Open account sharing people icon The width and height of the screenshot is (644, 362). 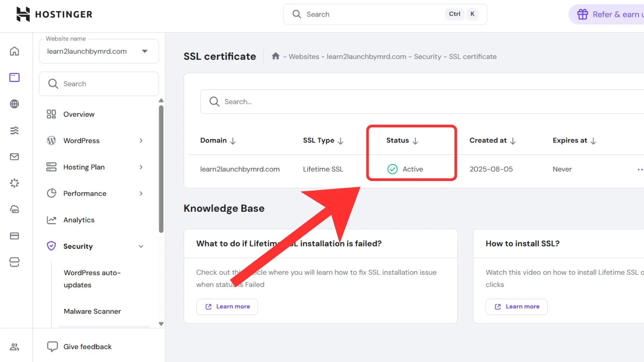(x=14, y=347)
